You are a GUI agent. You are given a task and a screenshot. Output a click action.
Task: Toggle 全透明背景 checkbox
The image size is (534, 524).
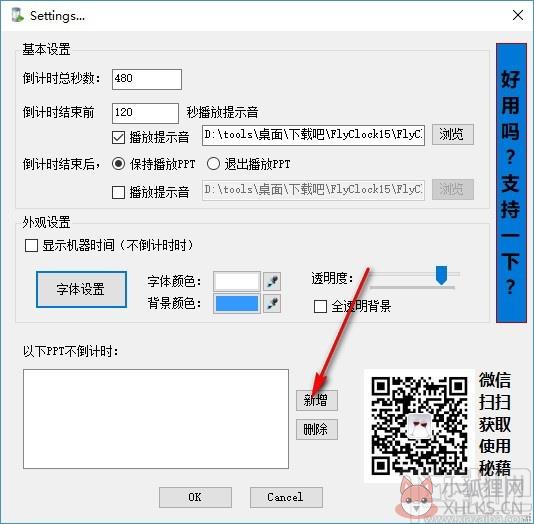coord(320,306)
